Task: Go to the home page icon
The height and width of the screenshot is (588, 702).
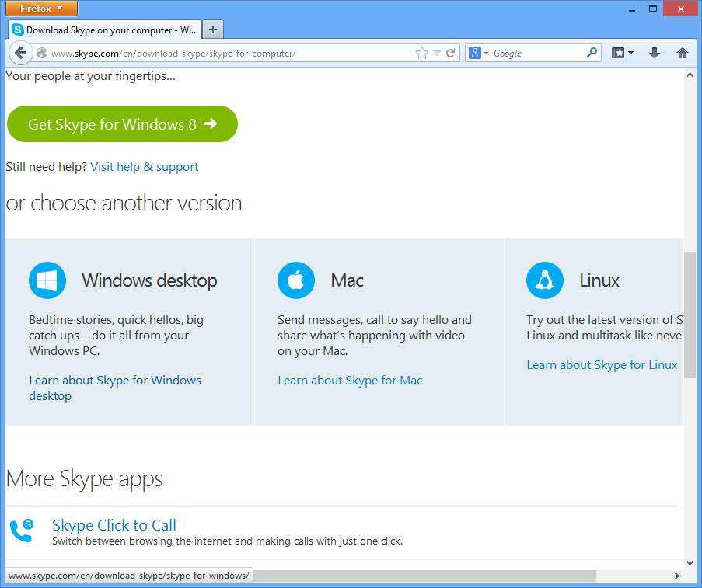Action: point(683,54)
